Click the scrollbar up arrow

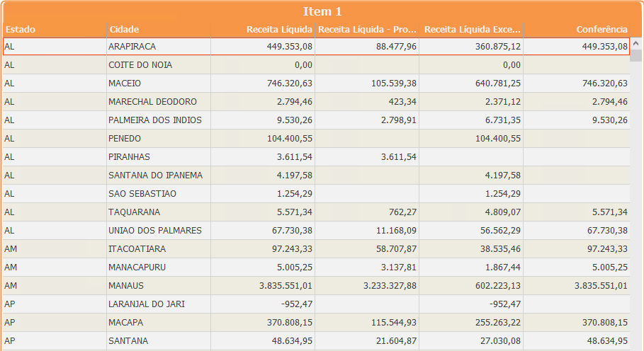tap(636, 42)
